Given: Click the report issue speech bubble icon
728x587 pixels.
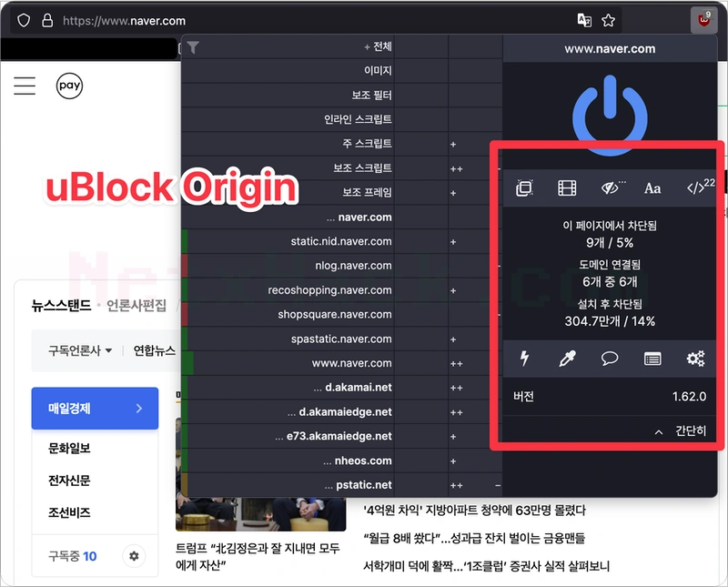Looking at the screenshot, I should click(610, 359).
